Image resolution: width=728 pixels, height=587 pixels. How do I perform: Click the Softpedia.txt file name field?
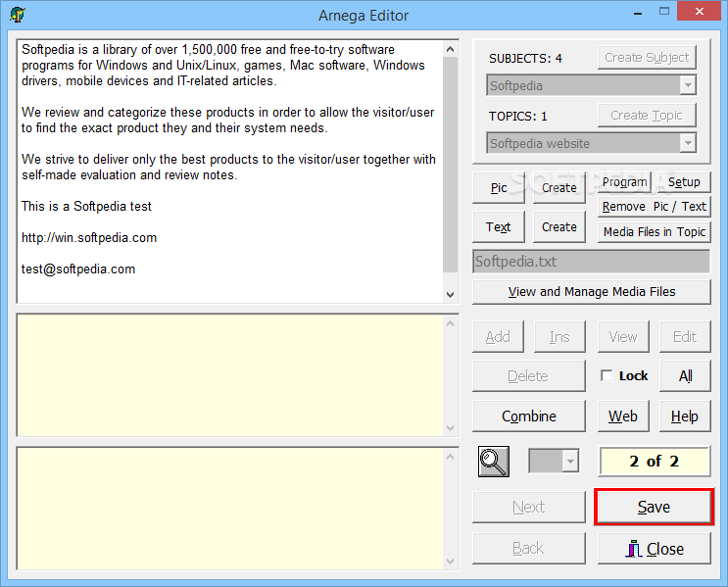click(x=592, y=262)
